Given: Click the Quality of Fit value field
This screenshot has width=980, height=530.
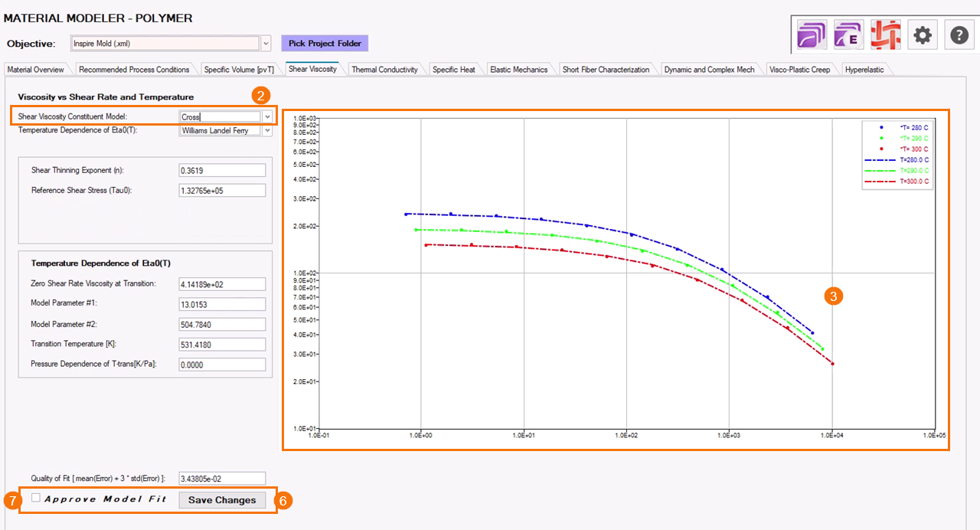Looking at the screenshot, I should coord(222,479).
